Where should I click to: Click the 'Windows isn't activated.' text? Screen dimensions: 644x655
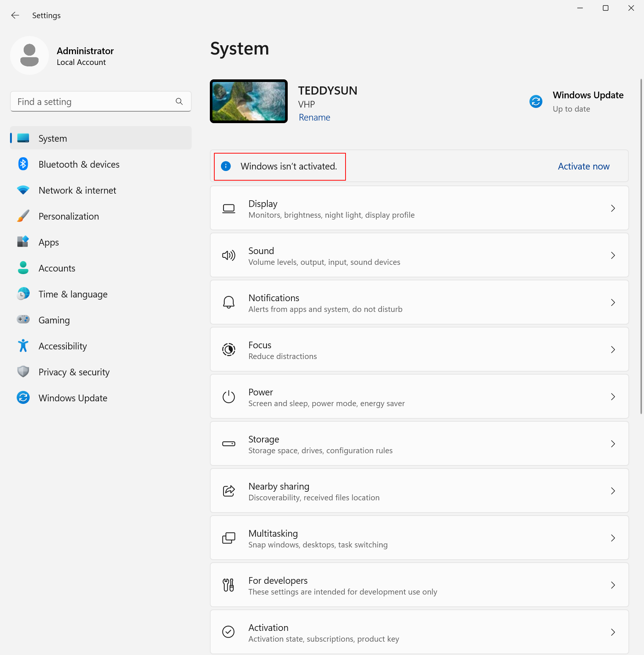coord(289,167)
